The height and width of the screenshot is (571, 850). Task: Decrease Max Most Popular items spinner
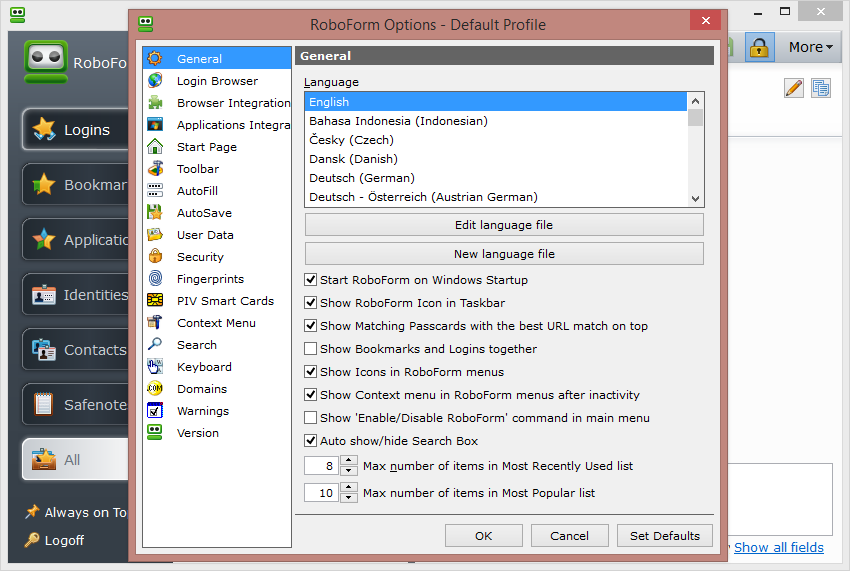(349, 497)
